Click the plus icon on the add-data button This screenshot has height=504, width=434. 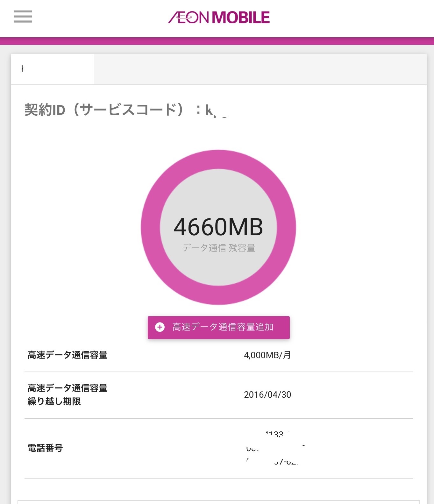[x=160, y=327]
